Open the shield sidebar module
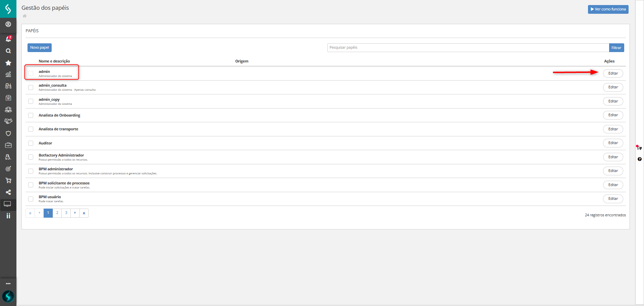Screen dimensions: 644x306 (x=8, y=133)
